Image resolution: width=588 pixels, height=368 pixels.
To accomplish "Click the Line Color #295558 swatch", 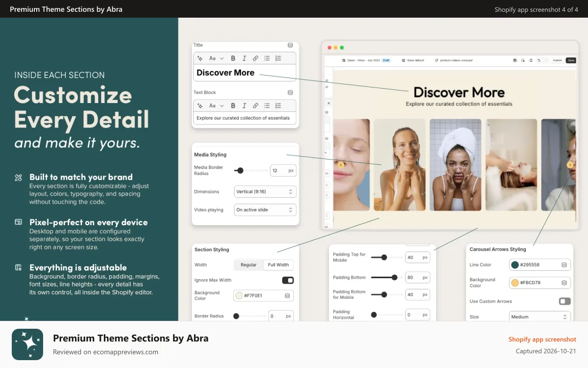I will pyautogui.click(x=515, y=265).
